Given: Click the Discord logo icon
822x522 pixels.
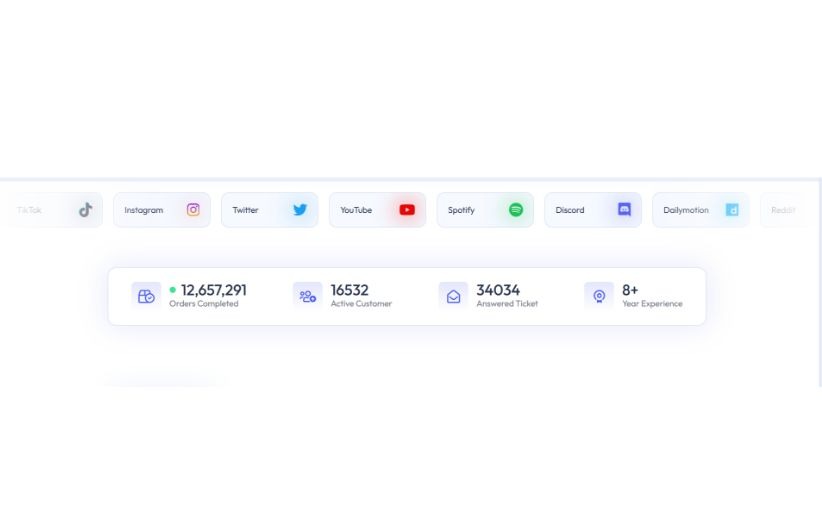Looking at the screenshot, I should pos(624,209).
